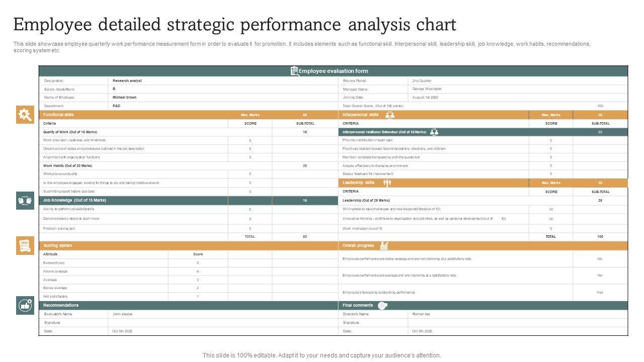644x362 pixels.
Task: Click the scoring system document icon
Action: click(x=25, y=245)
